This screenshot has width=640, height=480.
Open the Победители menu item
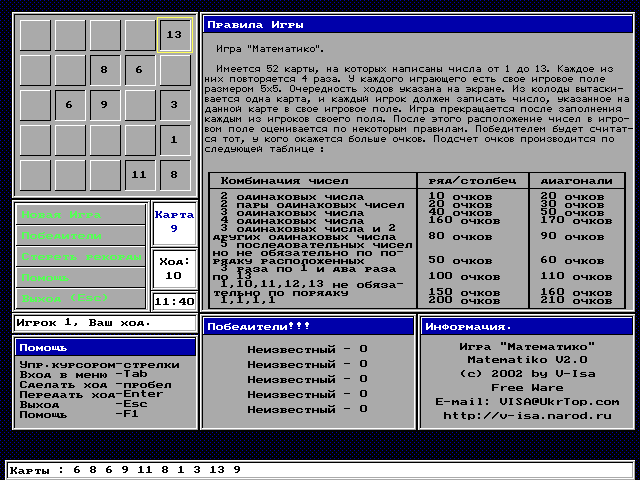tap(80, 236)
